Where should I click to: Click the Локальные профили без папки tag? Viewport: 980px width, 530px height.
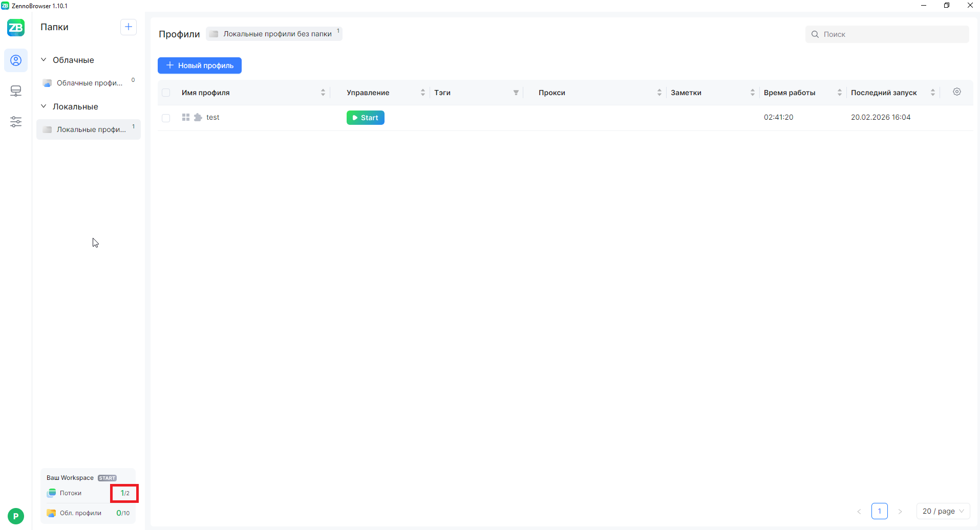point(274,34)
